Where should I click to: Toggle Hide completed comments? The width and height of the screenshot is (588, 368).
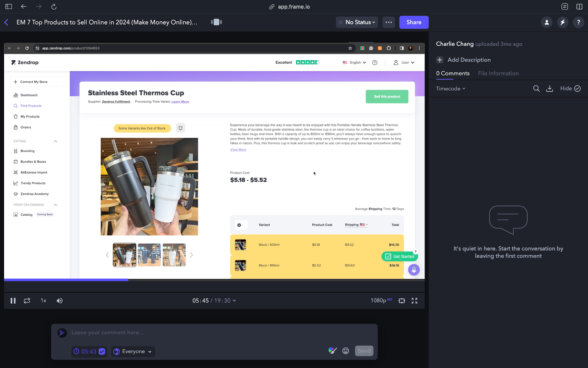point(570,88)
